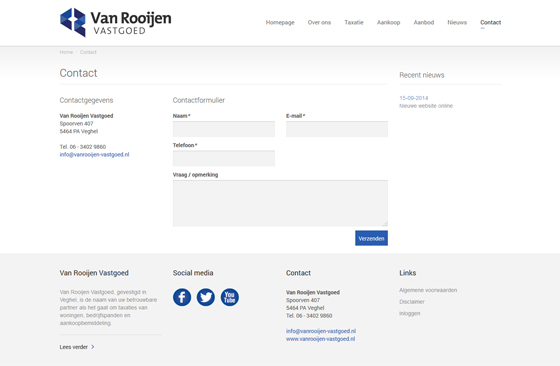Click the arrow next to Lees verder
The width and height of the screenshot is (560, 366).
tap(93, 347)
